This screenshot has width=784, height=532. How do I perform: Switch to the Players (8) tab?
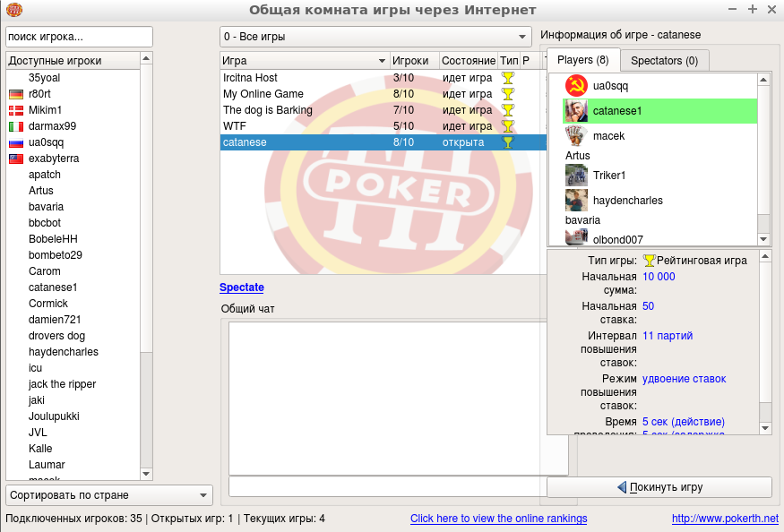[x=583, y=60]
